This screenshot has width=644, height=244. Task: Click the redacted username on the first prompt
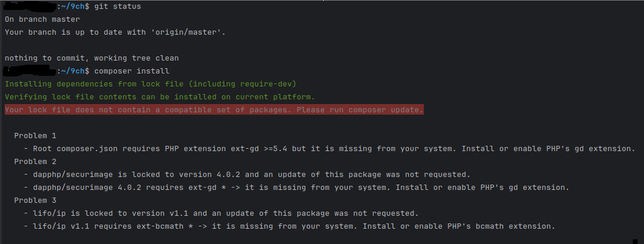click(x=29, y=6)
